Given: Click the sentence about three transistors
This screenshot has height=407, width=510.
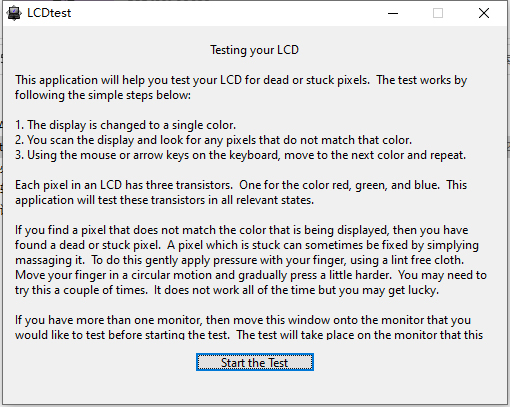Looking at the screenshot, I should point(124,185).
